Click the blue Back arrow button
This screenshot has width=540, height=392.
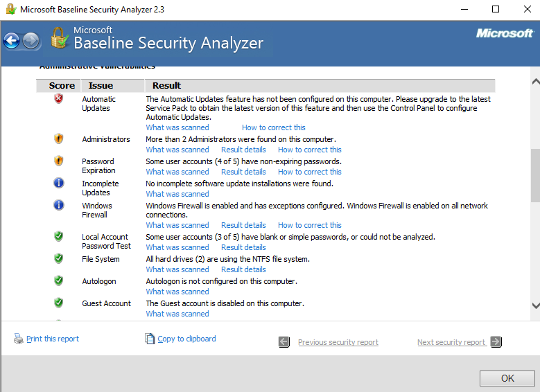(x=11, y=42)
